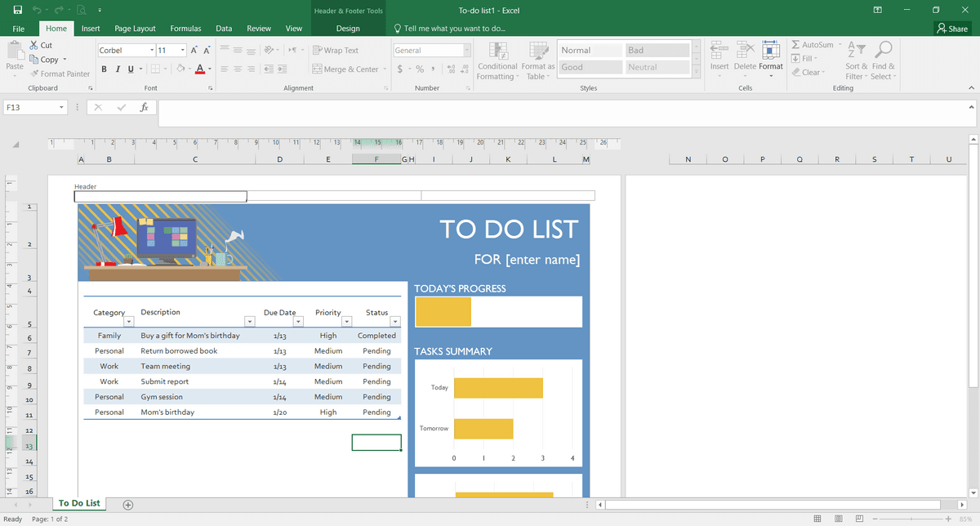
Task: Open Find & Select magnifier menu
Action: coord(884,60)
